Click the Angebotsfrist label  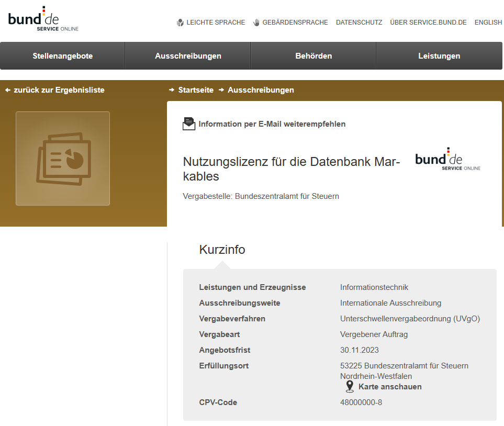coord(225,350)
